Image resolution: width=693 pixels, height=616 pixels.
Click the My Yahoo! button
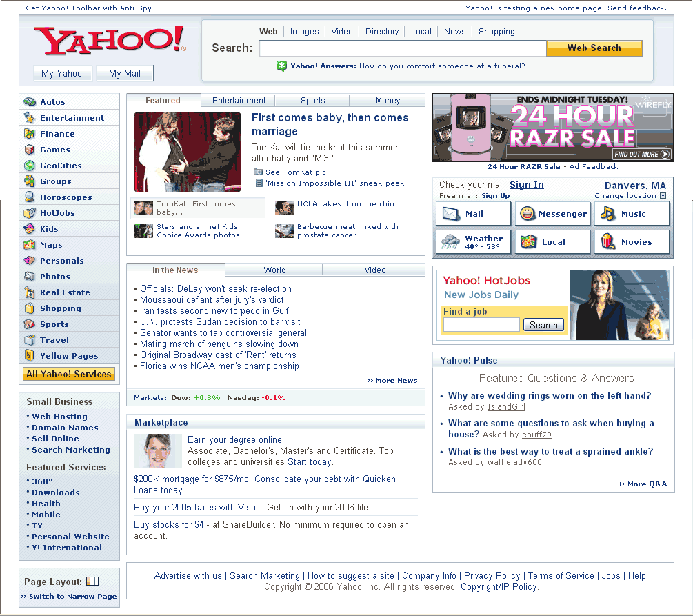pos(63,73)
